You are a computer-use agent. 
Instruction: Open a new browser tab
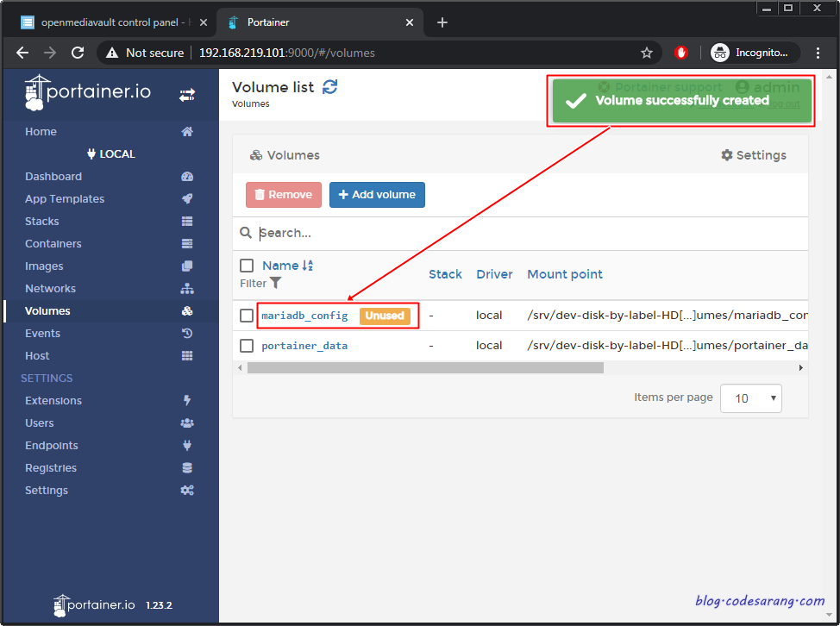point(442,22)
